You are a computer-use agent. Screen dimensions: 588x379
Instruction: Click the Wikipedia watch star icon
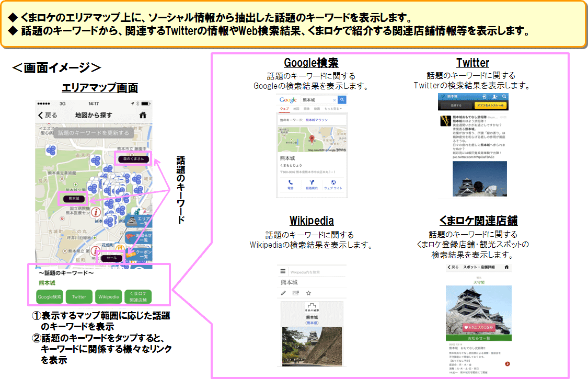(x=308, y=293)
